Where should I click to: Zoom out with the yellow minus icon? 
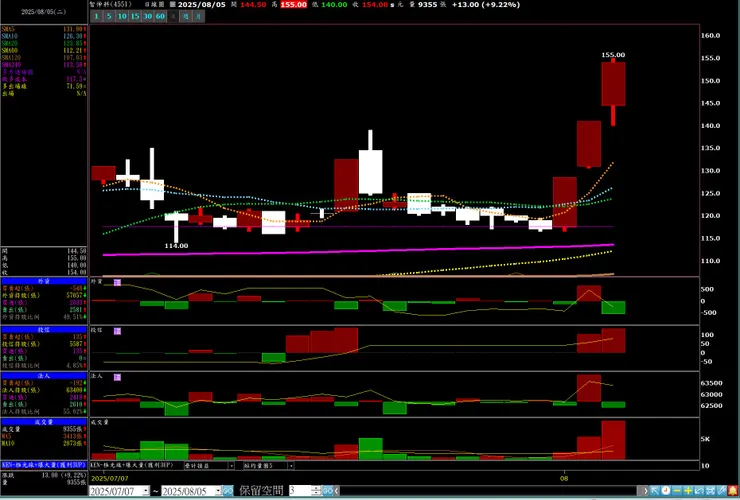[x=677, y=491]
